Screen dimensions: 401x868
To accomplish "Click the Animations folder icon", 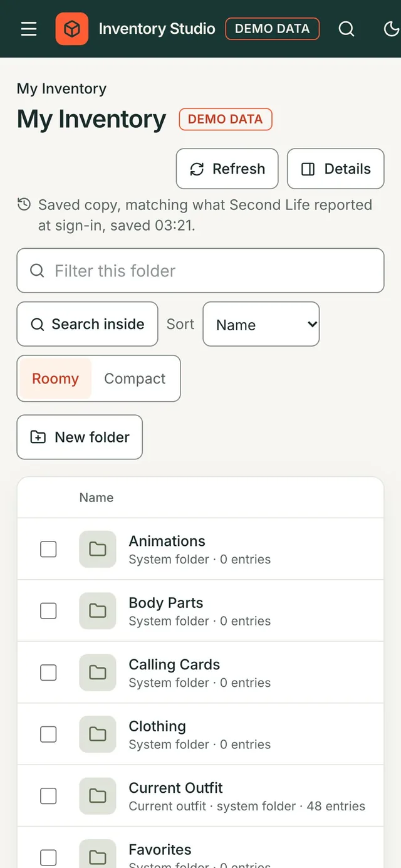I will tap(98, 549).
